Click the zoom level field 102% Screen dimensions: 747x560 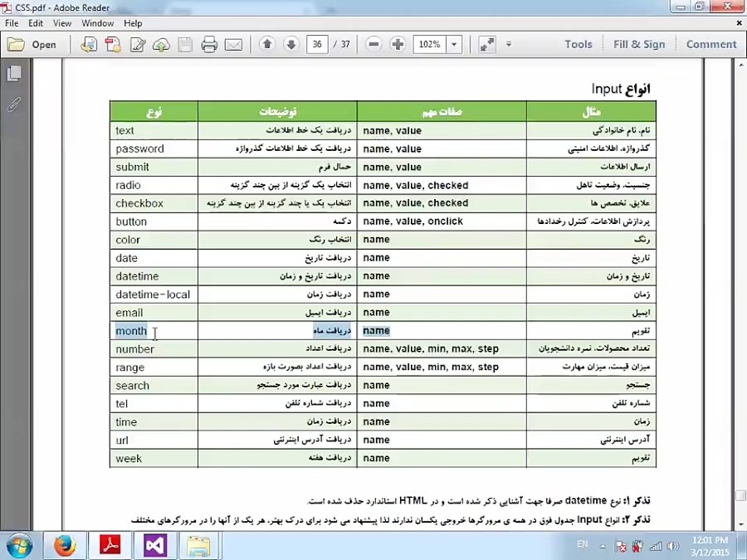[x=430, y=44]
